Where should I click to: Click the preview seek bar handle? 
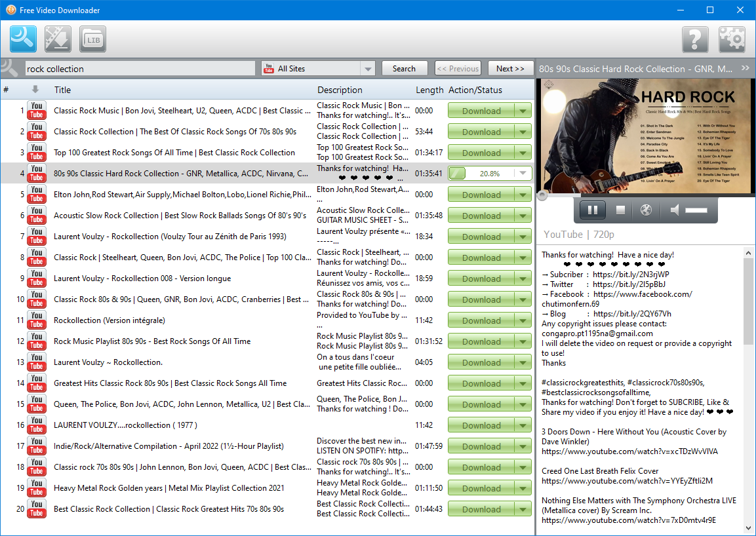pyautogui.click(x=542, y=195)
